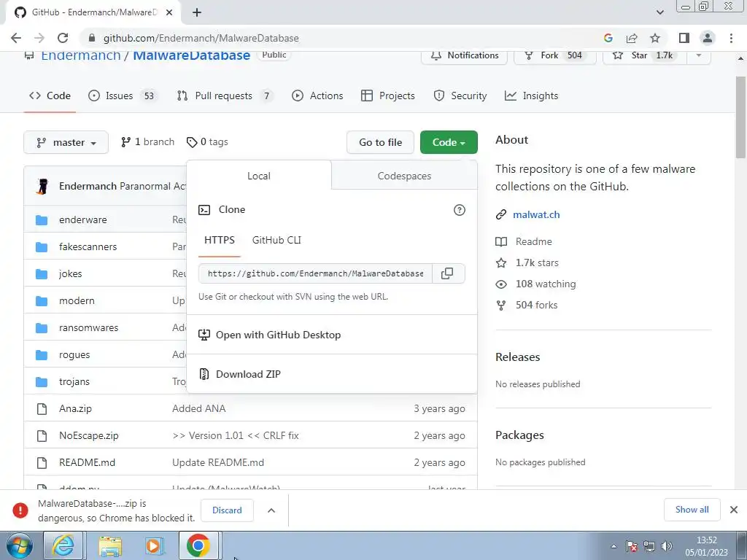Click the enderware folder icon
The height and width of the screenshot is (560, 747).
tap(42, 220)
